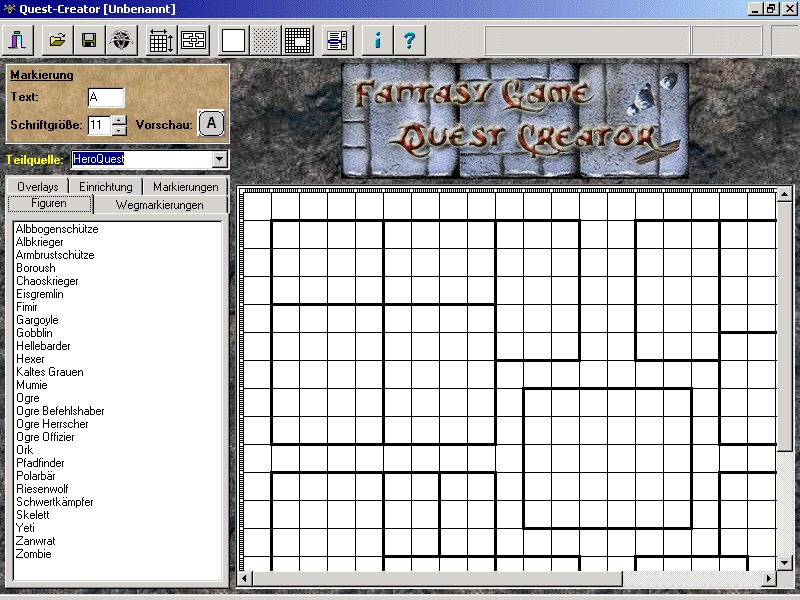This screenshot has width=800, height=600.
Task: Select Riesenwolf in figure list
Action: click(42, 489)
